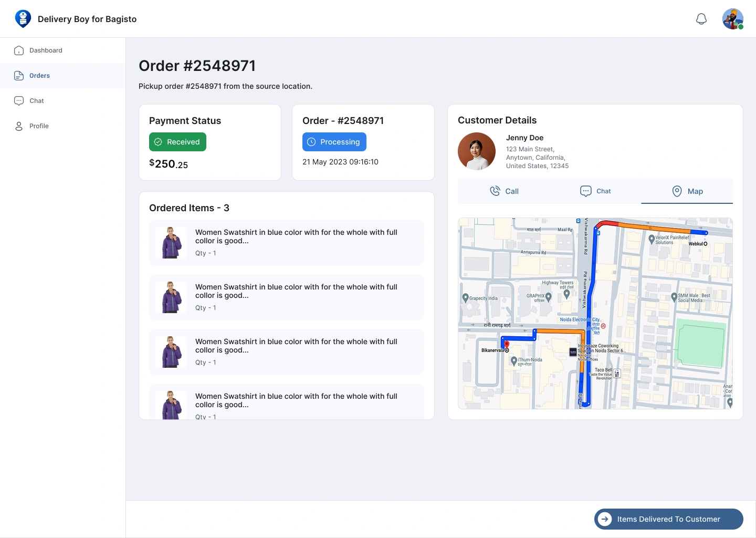Click the Map tab location pin icon
Image resolution: width=756 pixels, height=538 pixels.
[677, 191]
